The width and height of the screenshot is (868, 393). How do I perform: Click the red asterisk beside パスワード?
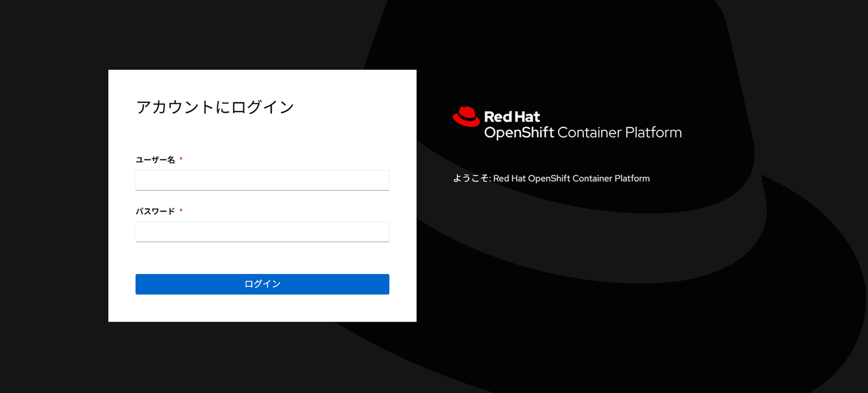point(181,211)
